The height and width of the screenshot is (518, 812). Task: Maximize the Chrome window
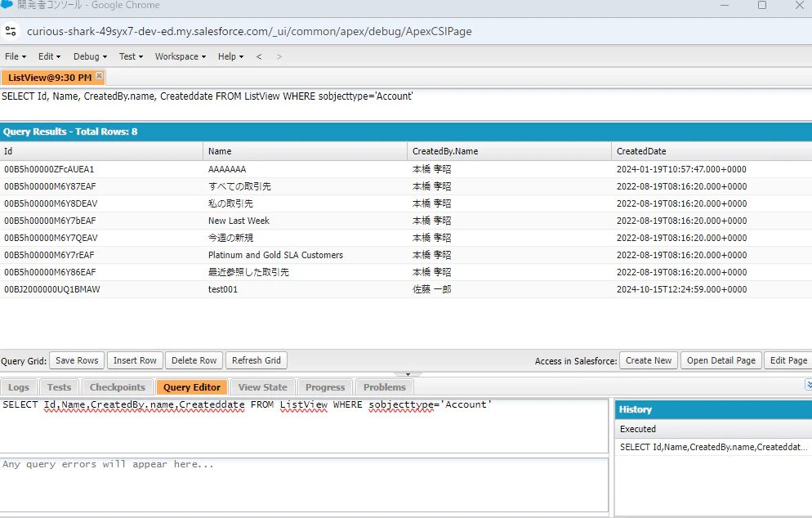(x=762, y=5)
